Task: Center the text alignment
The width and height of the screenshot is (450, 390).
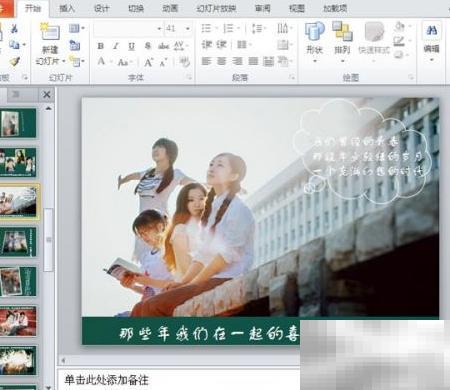Action: (222, 61)
